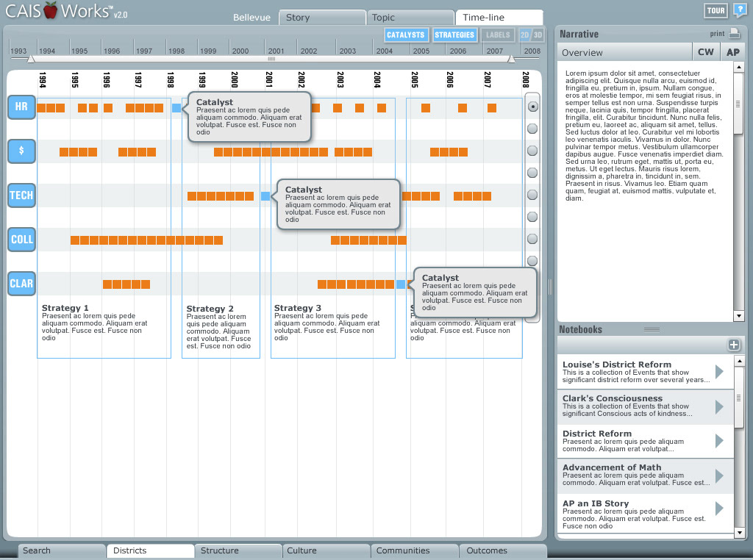Select the CLAR category icon
753x560 pixels.
tap(21, 284)
